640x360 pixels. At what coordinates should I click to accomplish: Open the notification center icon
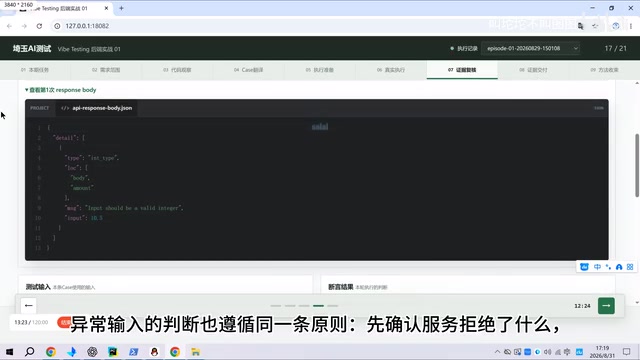pyautogui.click(x=627, y=352)
